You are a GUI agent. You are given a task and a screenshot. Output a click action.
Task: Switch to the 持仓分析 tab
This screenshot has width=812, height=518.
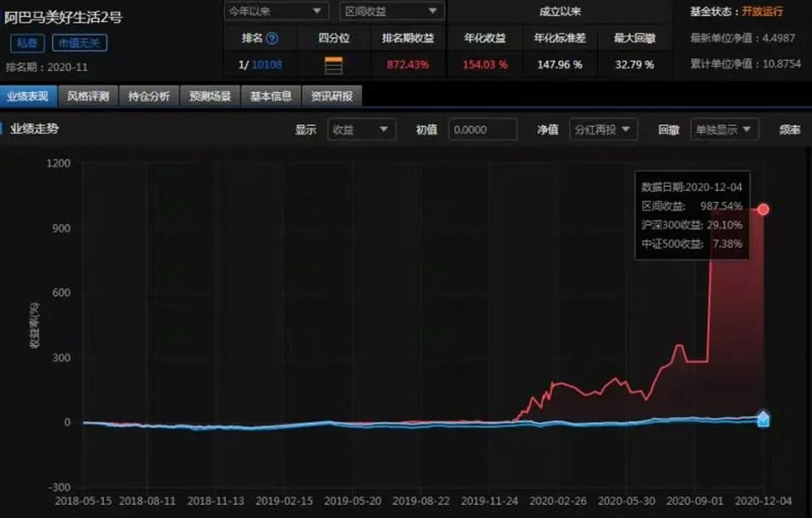click(x=149, y=97)
